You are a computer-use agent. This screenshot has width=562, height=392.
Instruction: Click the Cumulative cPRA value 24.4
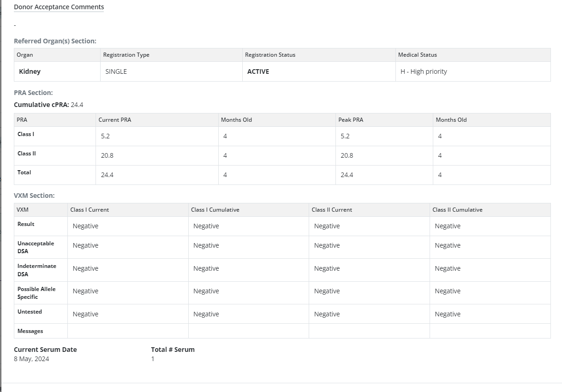click(x=77, y=105)
